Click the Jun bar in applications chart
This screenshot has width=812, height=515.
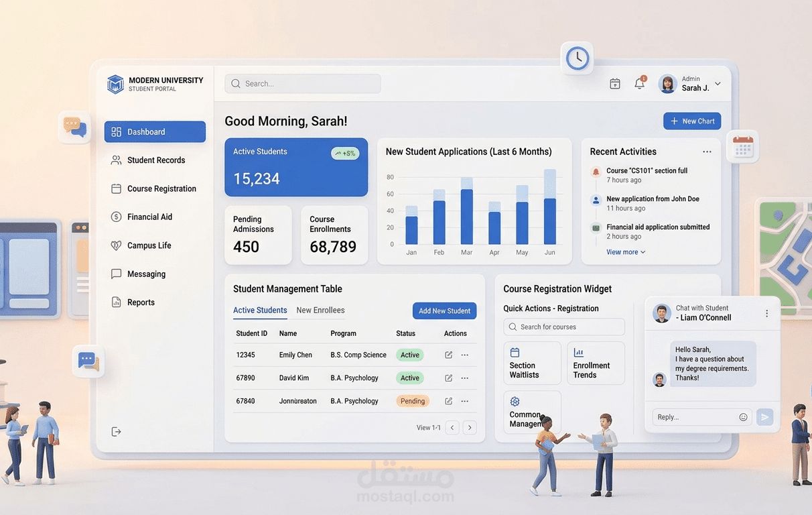click(x=550, y=207)
